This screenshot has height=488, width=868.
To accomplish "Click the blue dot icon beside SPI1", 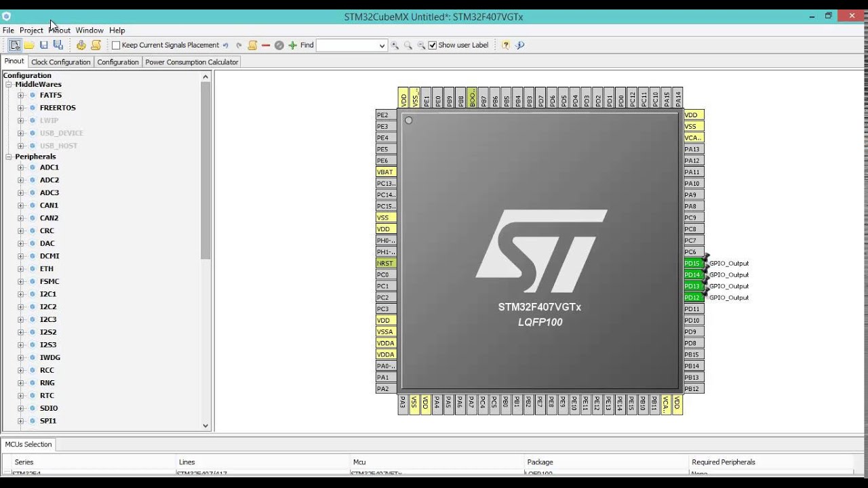I will [x=32, y=421].
